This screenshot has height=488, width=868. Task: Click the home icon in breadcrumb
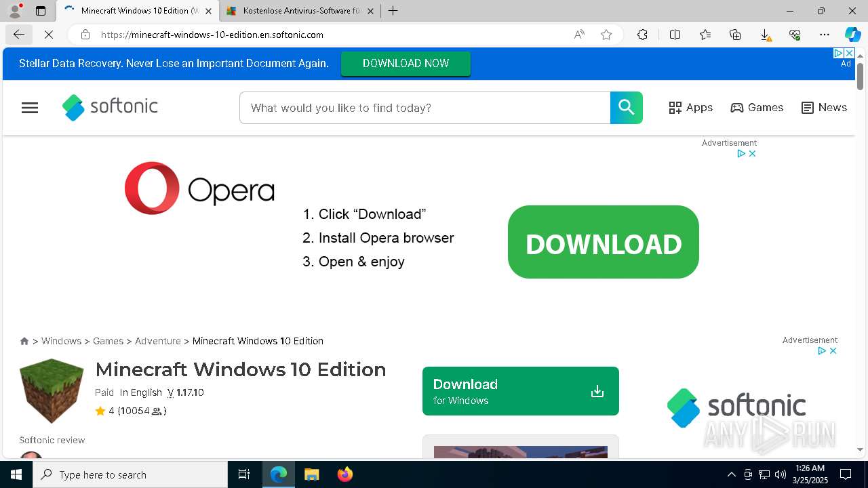[x=24, y=341]
